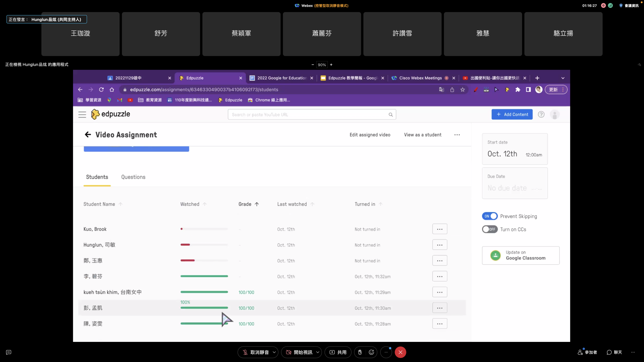The height and width of the screenshot is (362, 644).
Task: Click 彭, 孟凱 watched progress bar
Action: tap(204, 308)
